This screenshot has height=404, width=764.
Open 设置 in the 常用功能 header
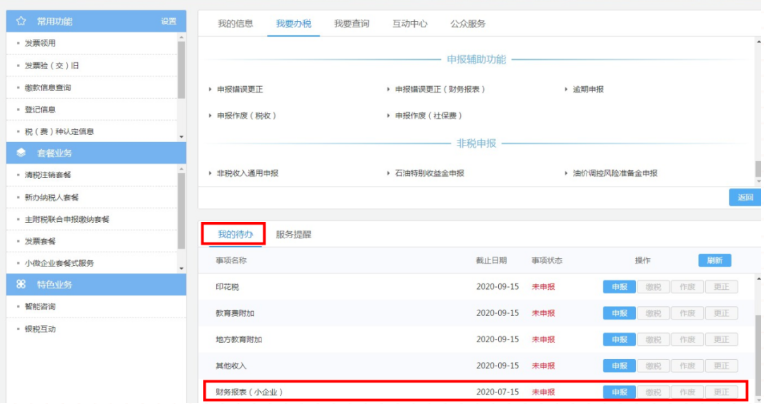tap(169, 21)
